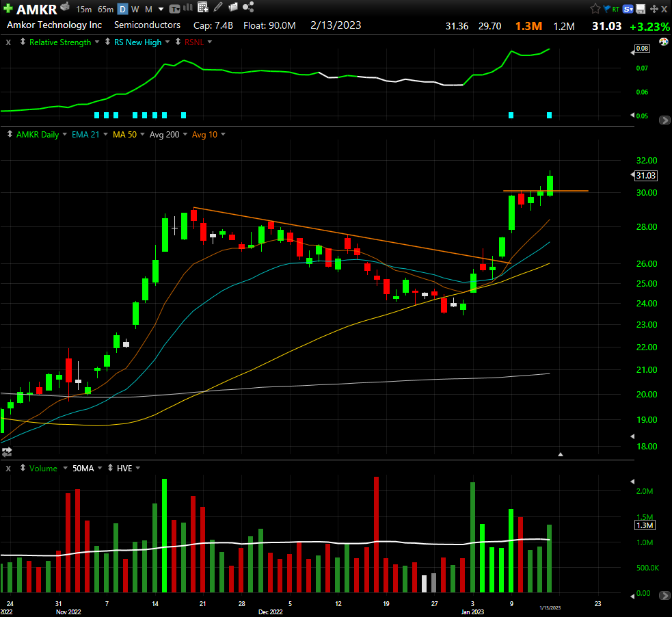Close the Volume pane with its x

point(8,468)
